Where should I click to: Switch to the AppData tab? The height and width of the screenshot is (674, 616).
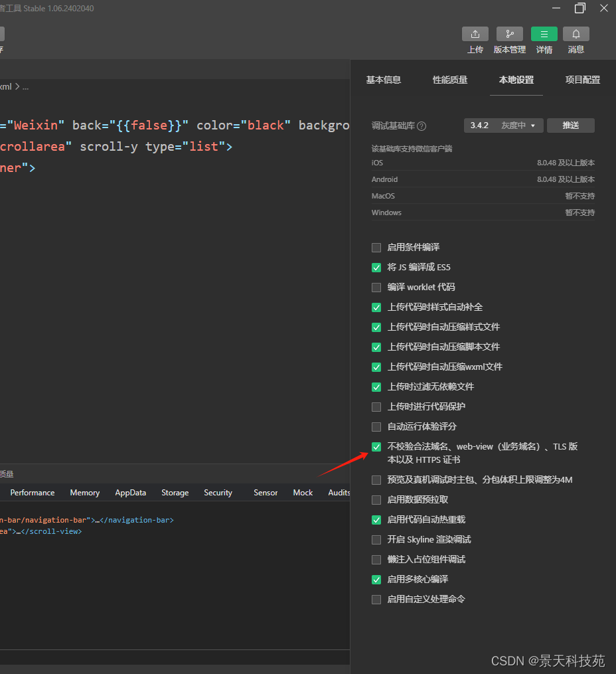coord(130,493)
